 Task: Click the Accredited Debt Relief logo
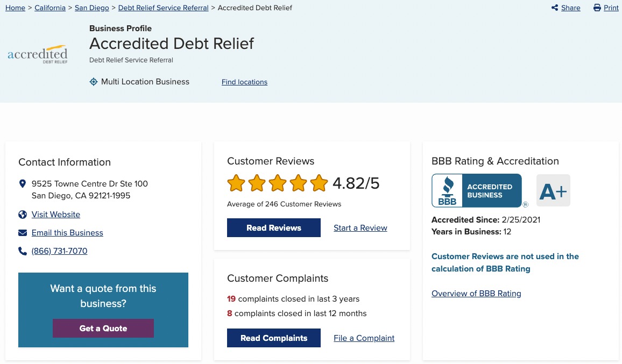pyautogui.click(x=38, y=55)
